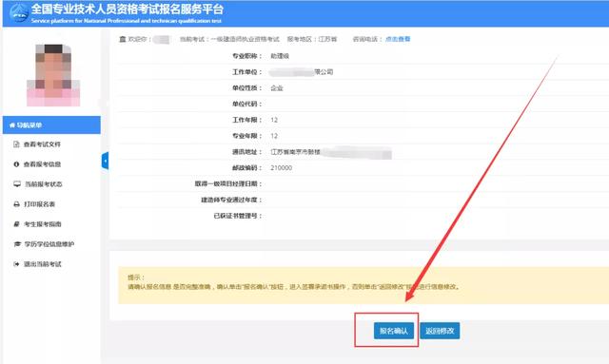The image size is (609, 364).
Task: Click the 报考地区：江苏省 text
Action: pyautogui.click(x=312, y=39)
